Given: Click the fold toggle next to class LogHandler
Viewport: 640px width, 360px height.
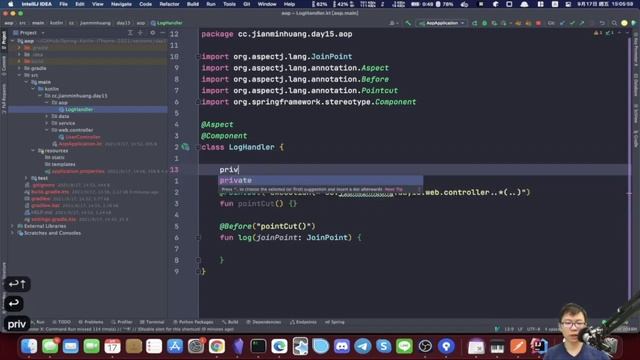Looking at the screenshot, I should (198, 147).
